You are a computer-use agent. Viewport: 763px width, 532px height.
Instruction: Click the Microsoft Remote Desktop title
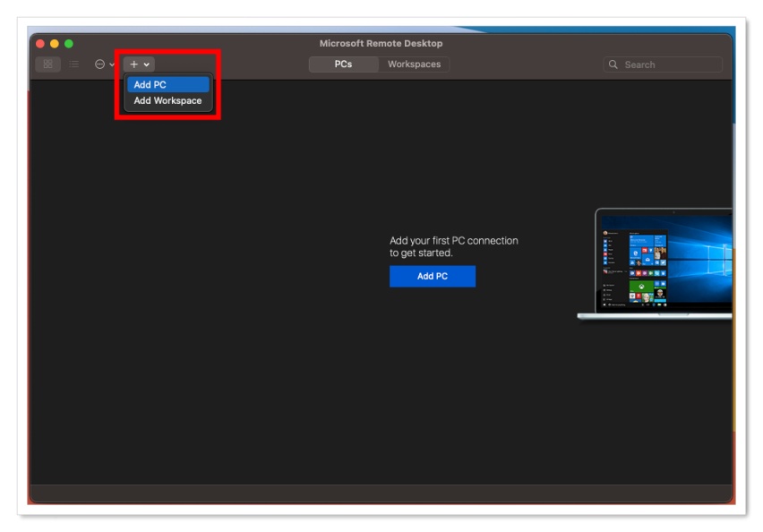(x=381, y=43)
